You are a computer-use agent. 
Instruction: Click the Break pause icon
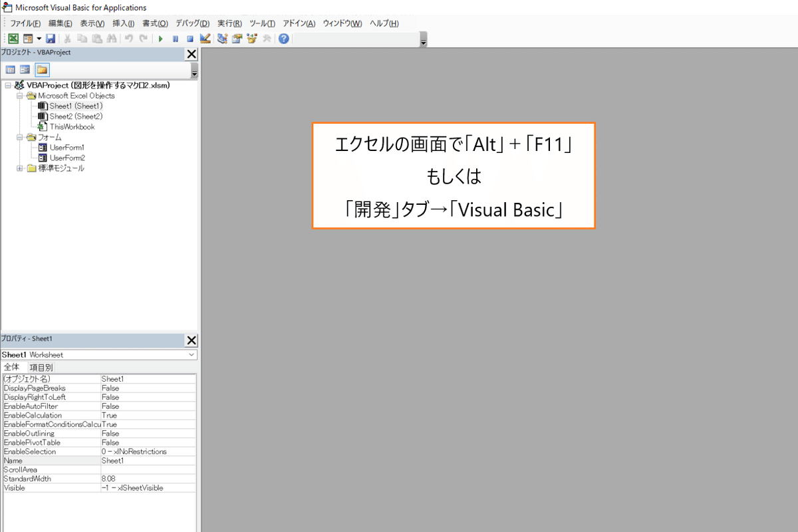175,39
